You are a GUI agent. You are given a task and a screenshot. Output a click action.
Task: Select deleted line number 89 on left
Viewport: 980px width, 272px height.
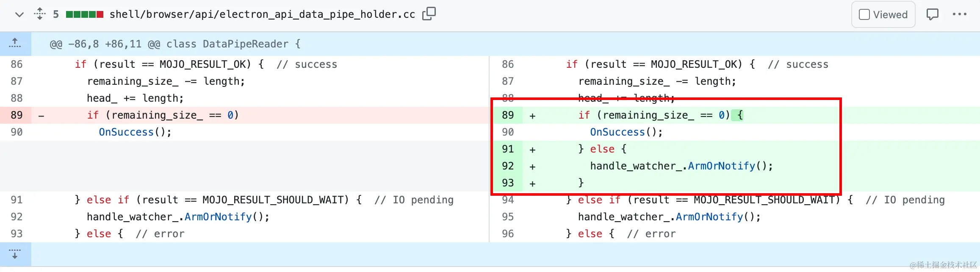[x=17, y=115]
